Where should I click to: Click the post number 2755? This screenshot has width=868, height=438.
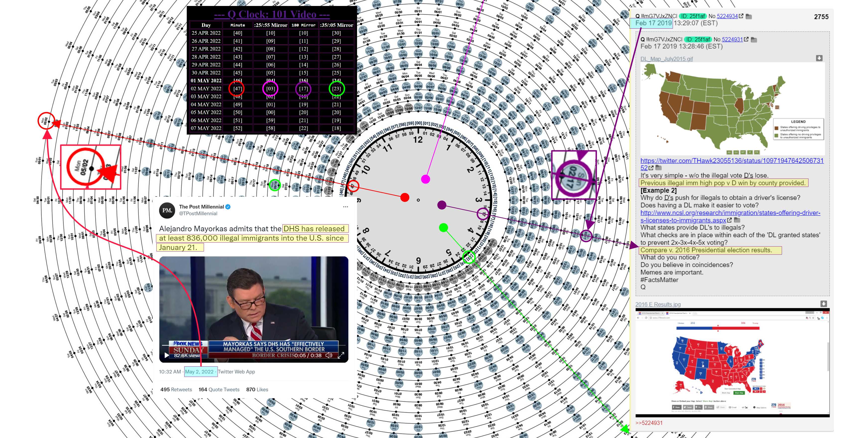[x=821, y=17]
